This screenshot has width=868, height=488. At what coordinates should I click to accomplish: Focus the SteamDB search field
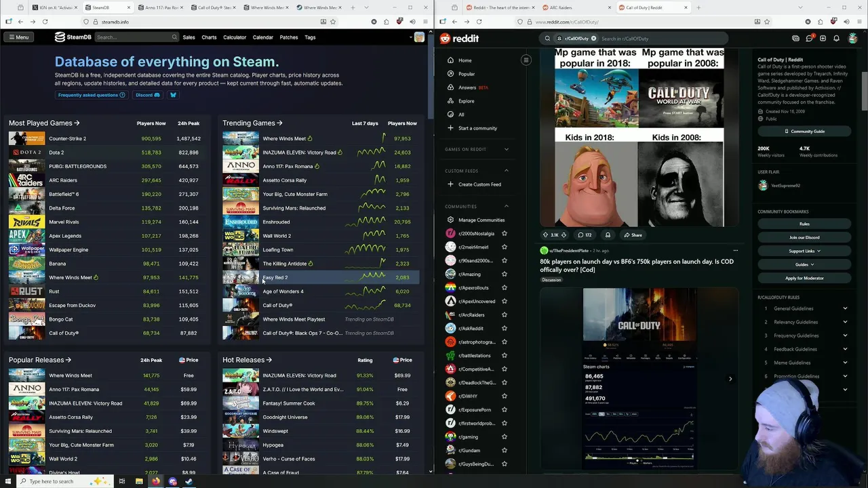136,37
